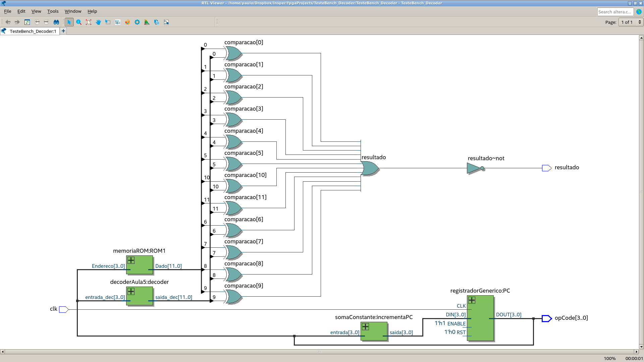Click the saida[3..0] port label
This screenshot has width=644, height=362.
(401, 333)
